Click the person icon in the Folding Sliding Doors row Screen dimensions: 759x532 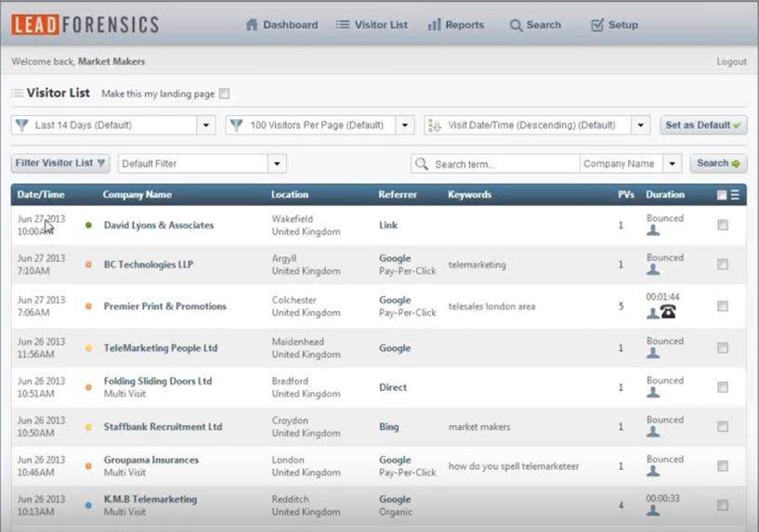(653, 392)
